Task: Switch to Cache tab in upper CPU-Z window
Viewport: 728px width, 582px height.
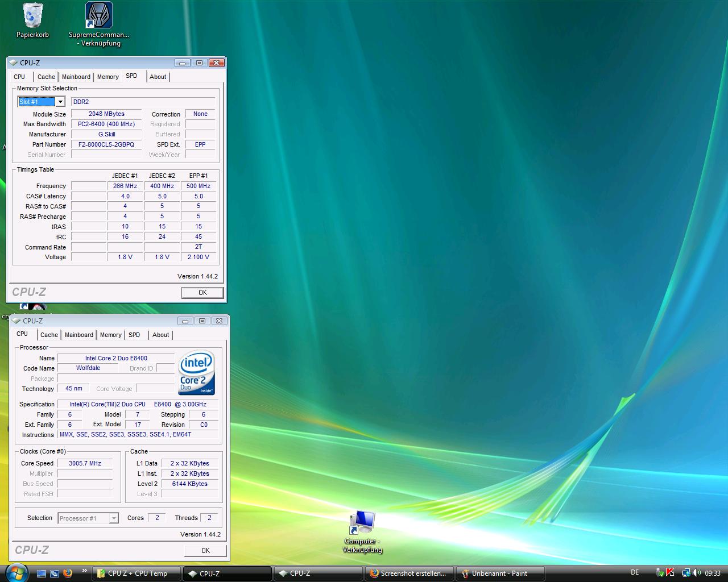Action: pos(46,77)
